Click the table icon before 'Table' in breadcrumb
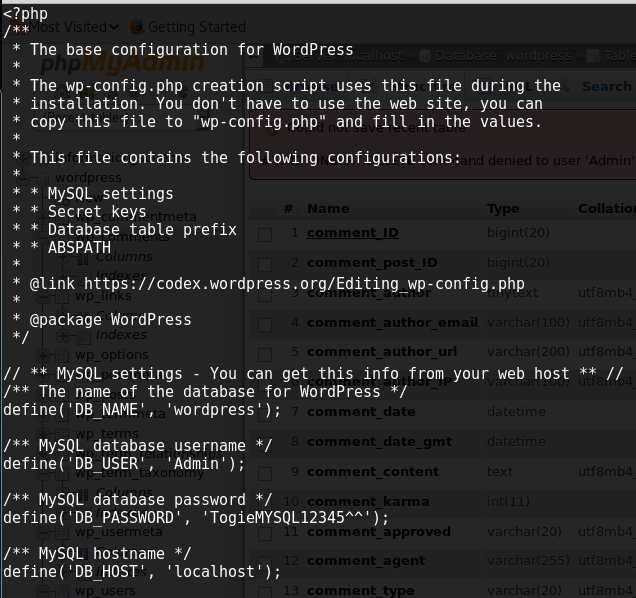 [x=593, y=56]
